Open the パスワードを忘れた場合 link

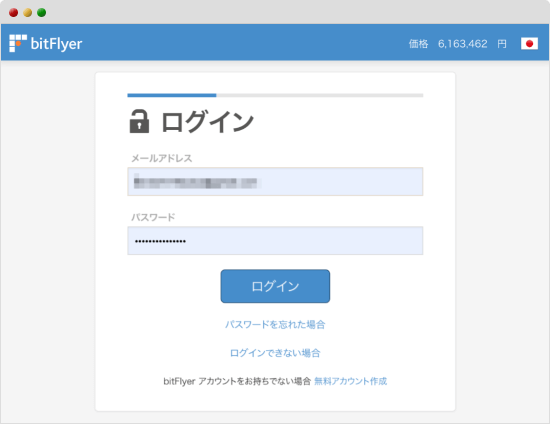(275, 324)
